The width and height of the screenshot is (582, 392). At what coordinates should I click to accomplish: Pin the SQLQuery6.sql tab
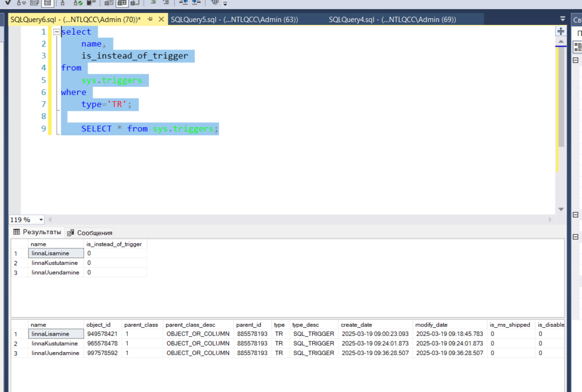coord(150,19)
